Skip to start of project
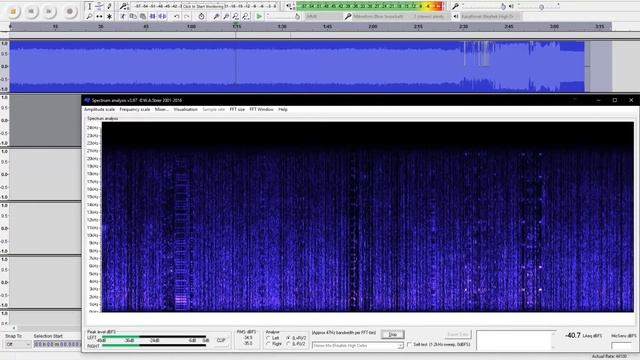 point(31,11)
